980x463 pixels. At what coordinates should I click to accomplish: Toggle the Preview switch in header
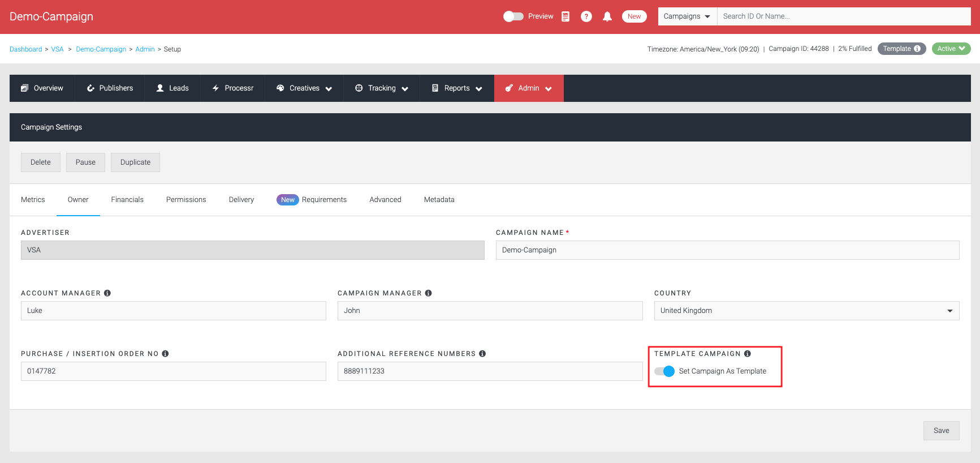(x=513, y=16)
